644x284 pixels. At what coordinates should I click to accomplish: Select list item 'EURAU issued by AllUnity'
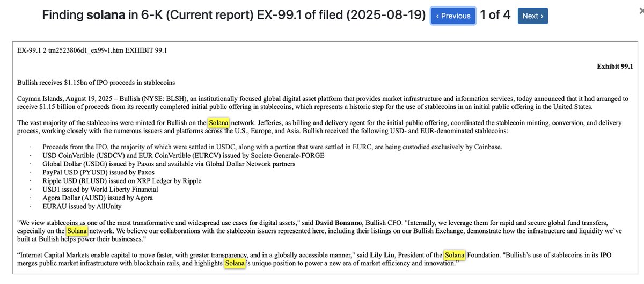[82, 206]
